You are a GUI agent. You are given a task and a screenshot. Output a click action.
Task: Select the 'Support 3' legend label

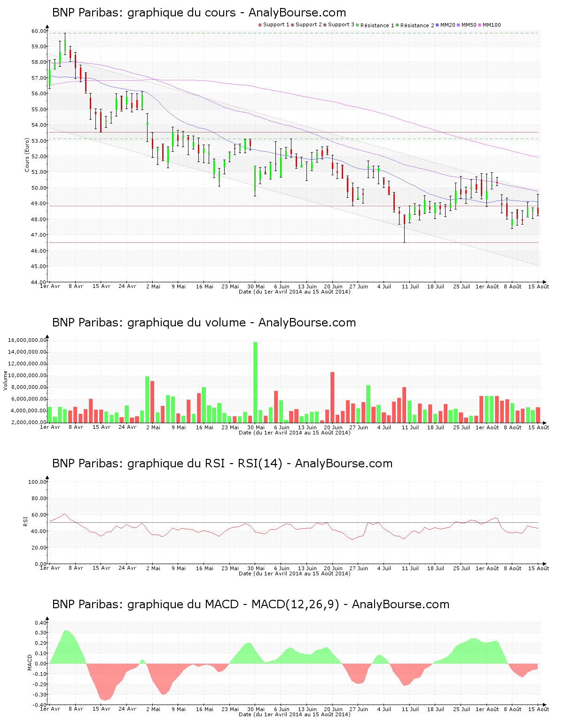click(341, 25)
